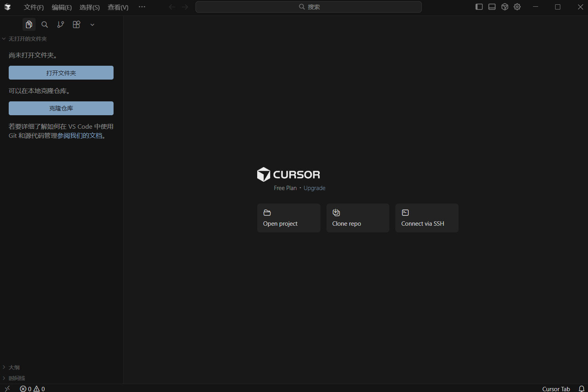Click Cursor Tab in status bar

(x=556, y=389)
